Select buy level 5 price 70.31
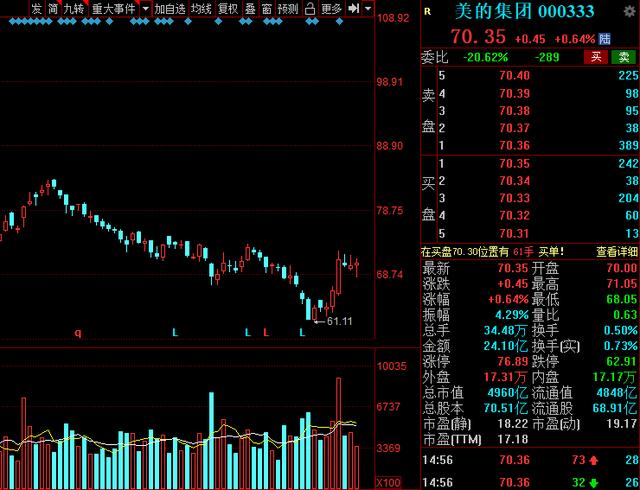The height and width of the screenshot is (490, 640). tap(514, 234)
